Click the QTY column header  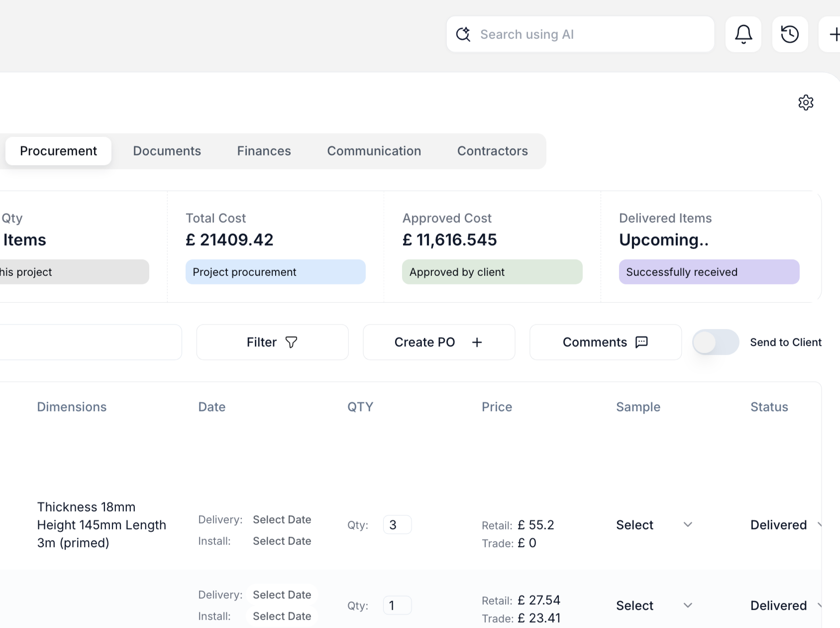point(360,407)
